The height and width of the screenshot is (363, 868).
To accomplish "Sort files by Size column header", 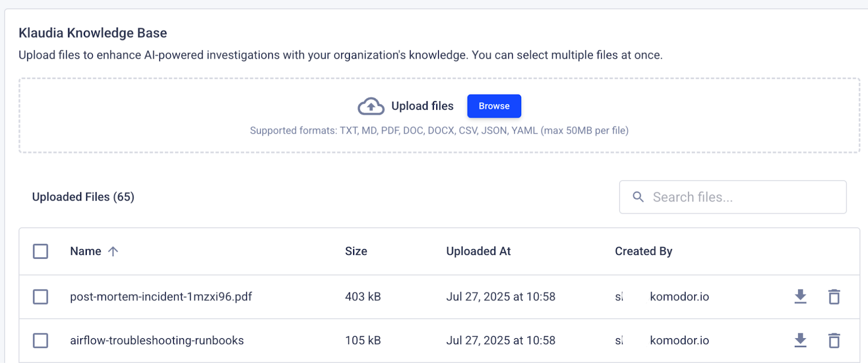I will 356,251.
